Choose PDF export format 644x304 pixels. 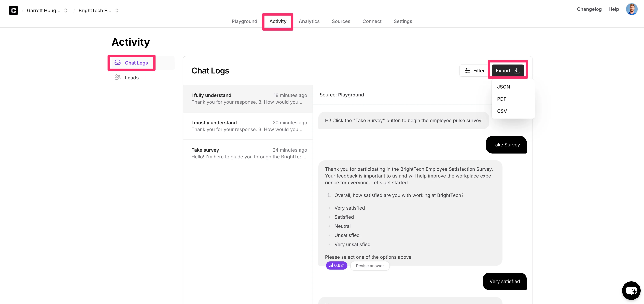pyautogui.click(x=501, y=99)
